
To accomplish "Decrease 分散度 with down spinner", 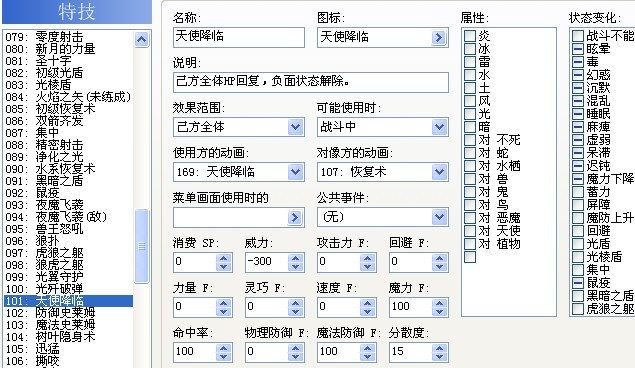I will [439, 357].
